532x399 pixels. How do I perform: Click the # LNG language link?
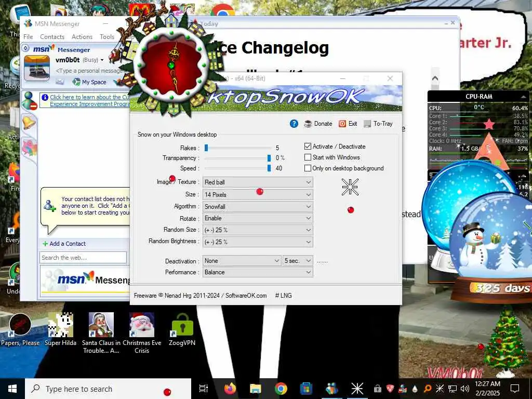click(283, 296)
